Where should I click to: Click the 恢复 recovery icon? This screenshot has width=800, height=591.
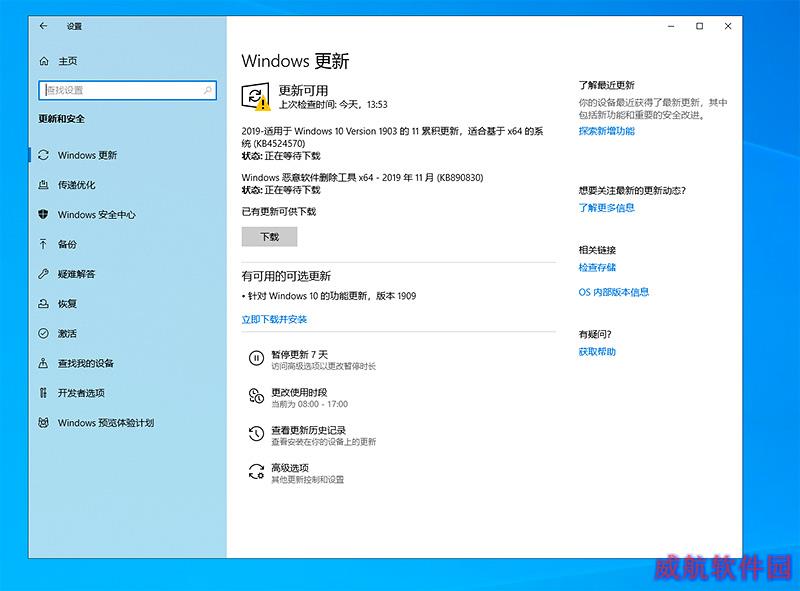(44, 304)
